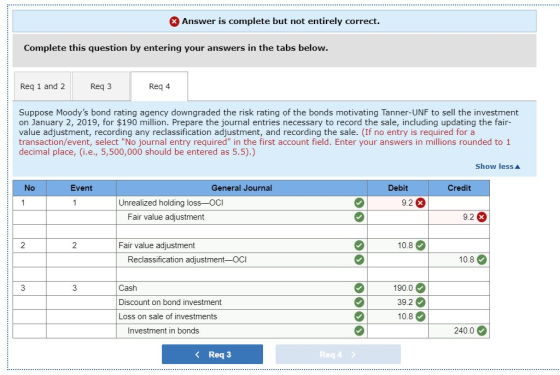Viewport: 560px width, 375px height.
Task: Click red error icon beside debit 9.2
Action: click(x=421, y=203)
